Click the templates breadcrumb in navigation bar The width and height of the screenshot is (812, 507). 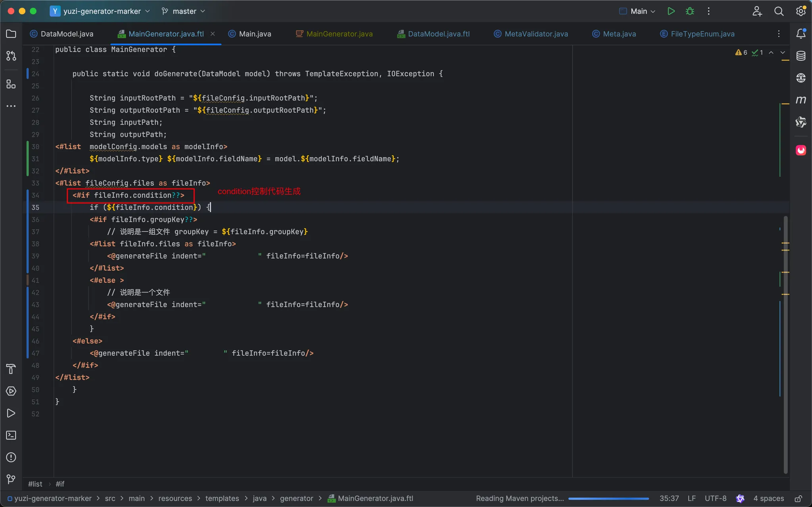coord(222,498)
